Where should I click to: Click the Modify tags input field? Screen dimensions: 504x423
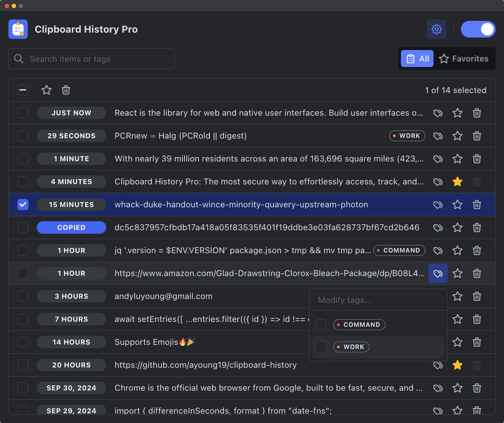pyautogui.click(x=378, y=300)
